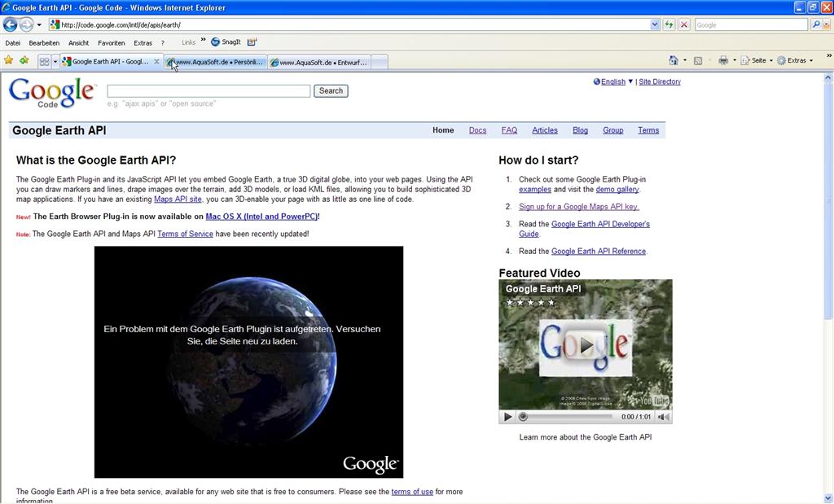The width and height of the screenshot is (834, 504).
Task: Click the browser Back arrow button
Action: click(11, 25)
